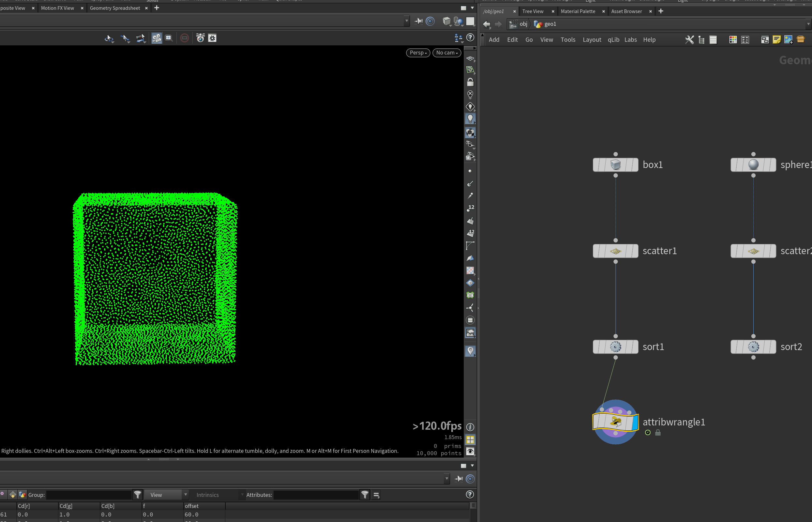Open the View dropdown in the spreadsheet
The height and width of the screenshot is (522, 812).
click(166, 495)
